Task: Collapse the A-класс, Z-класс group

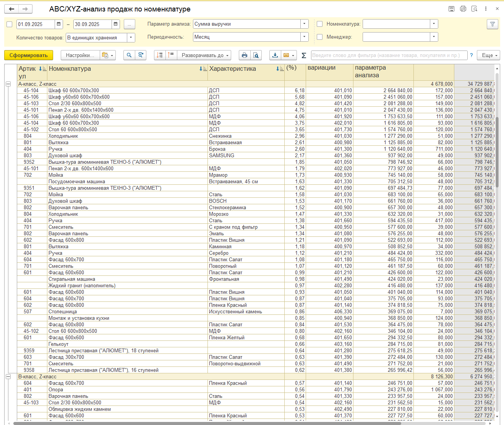Action: pos(8,84)
